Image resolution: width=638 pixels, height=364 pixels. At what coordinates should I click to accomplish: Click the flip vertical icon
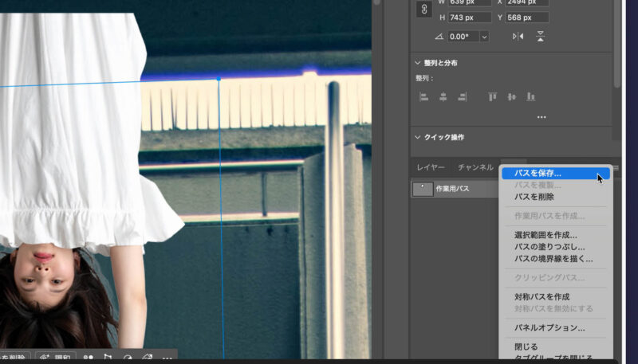(541, 37)
